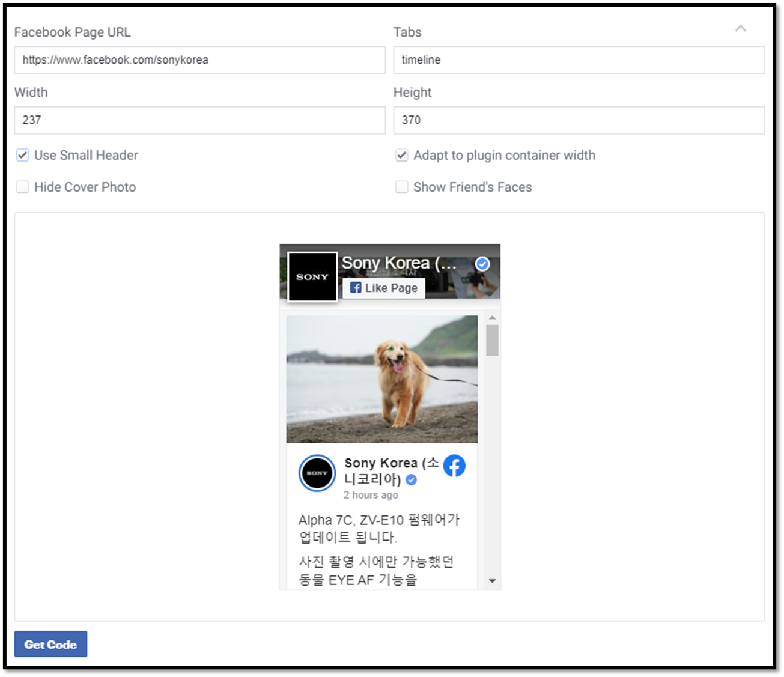Click the Hide Cover Photo label text

(x=85, y=187)
